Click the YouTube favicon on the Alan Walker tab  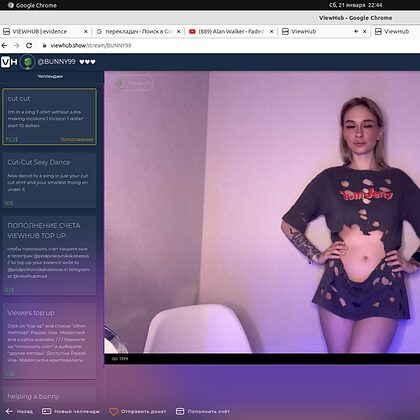click(192, 32)
